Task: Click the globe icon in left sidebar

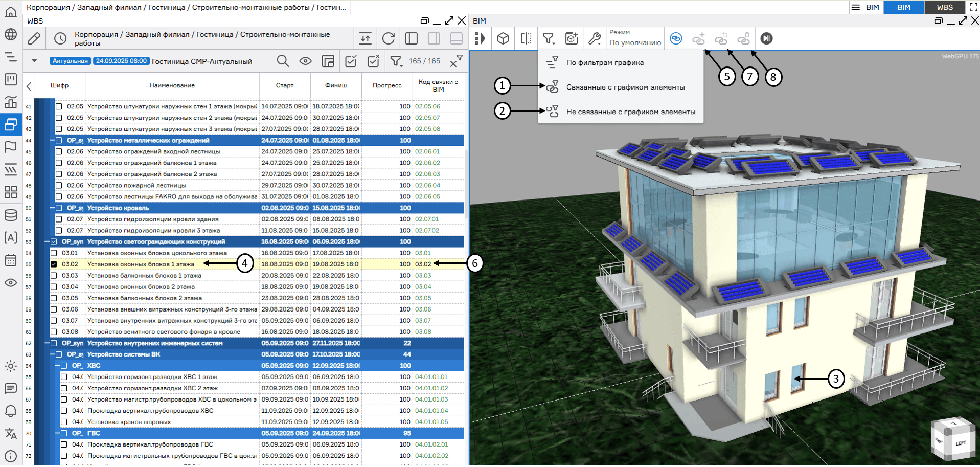Action: (11, 35)
